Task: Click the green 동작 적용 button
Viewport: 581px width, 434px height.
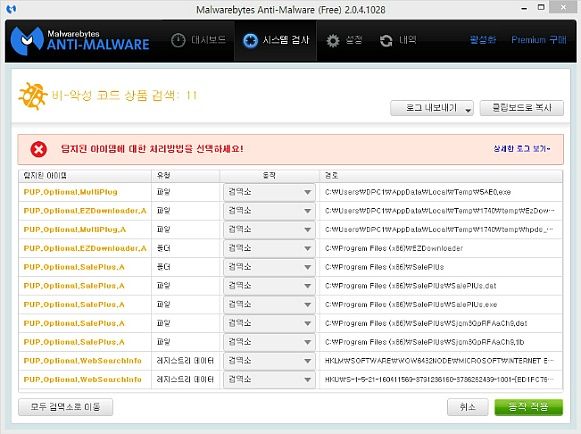Action: [x=528, y=407]
